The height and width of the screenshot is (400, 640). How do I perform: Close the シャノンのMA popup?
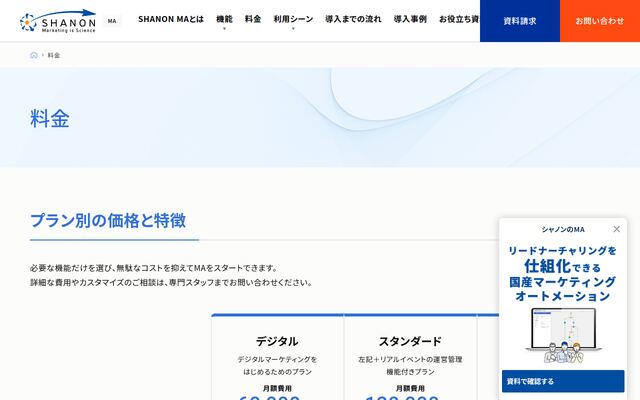[616, 229]
